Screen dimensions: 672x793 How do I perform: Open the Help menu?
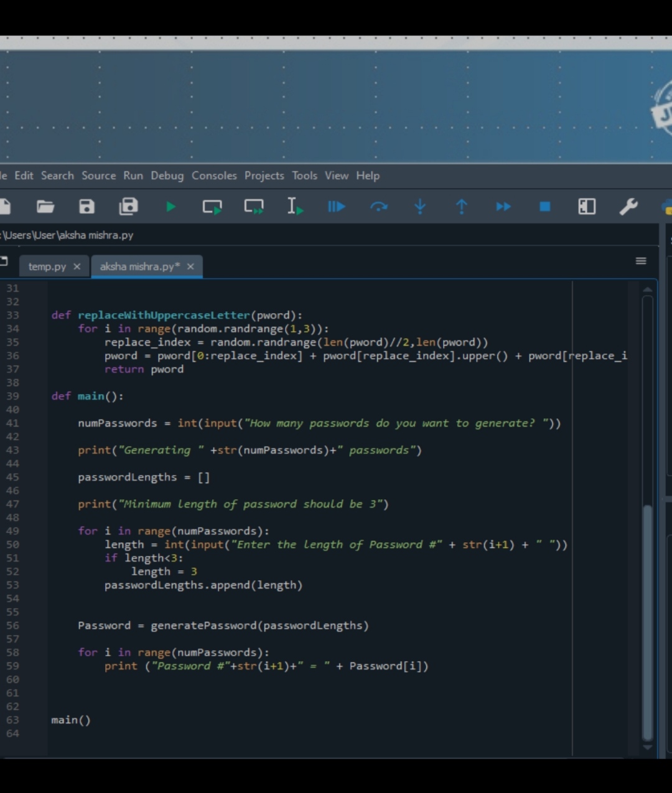point(368,176)
